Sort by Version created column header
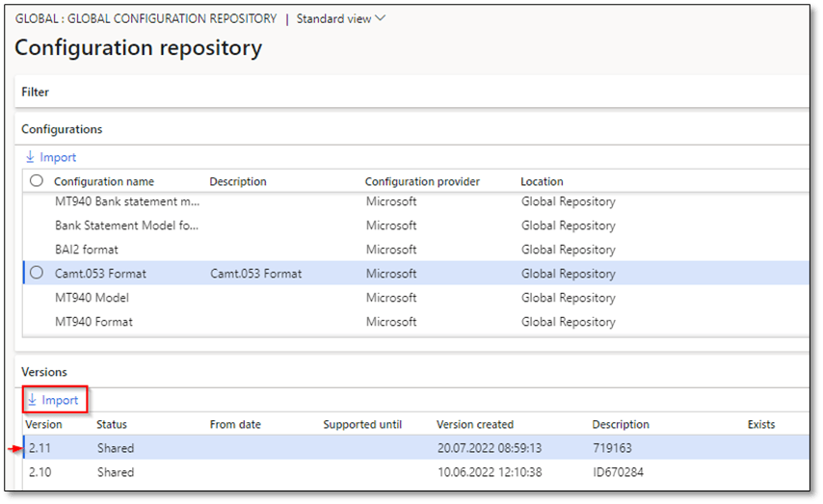 (x=475, y=424)
